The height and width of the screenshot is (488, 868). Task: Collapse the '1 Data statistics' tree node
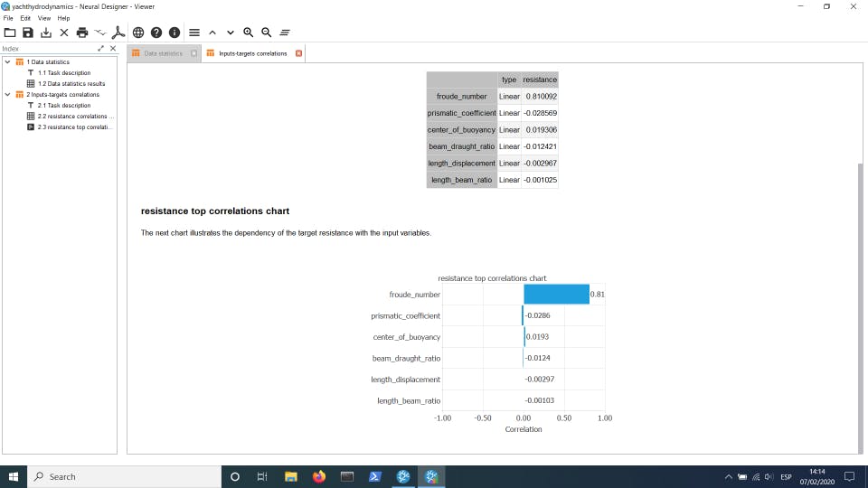pos(8,62)
